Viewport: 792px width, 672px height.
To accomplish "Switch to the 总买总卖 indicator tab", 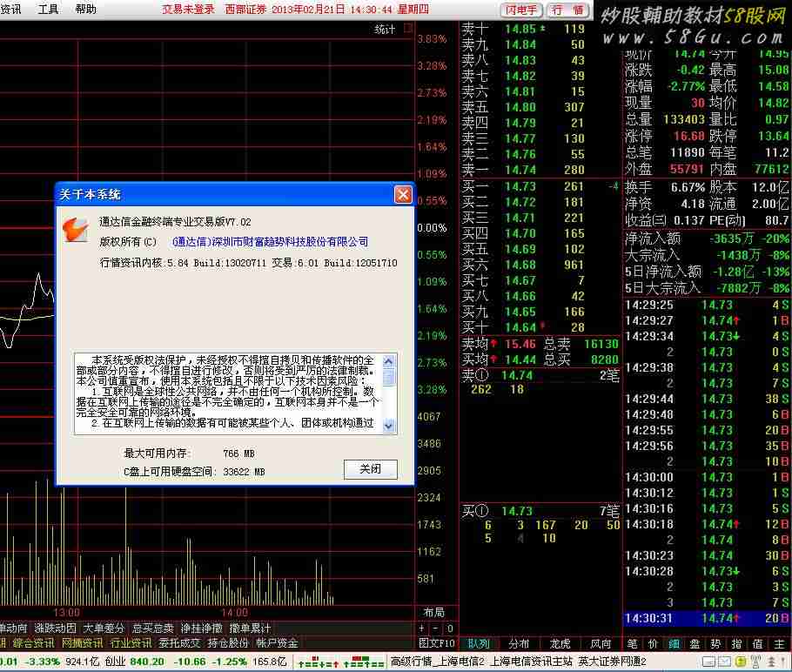I will point(152,628).
